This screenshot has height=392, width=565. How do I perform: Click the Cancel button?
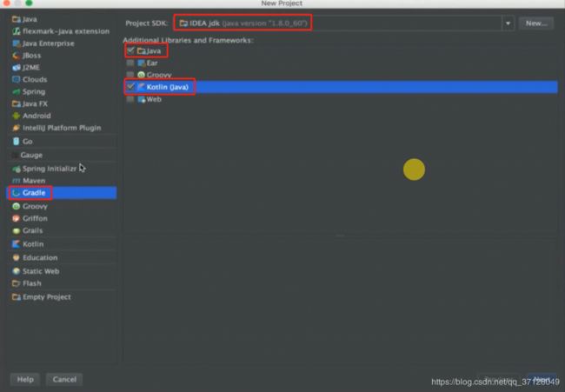pyautogui.click(x=64, y=379)
